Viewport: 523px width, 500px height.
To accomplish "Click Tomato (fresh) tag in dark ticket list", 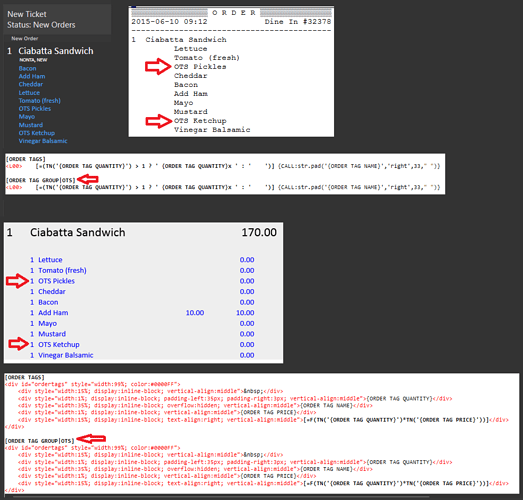I will [x=39, y=101].
